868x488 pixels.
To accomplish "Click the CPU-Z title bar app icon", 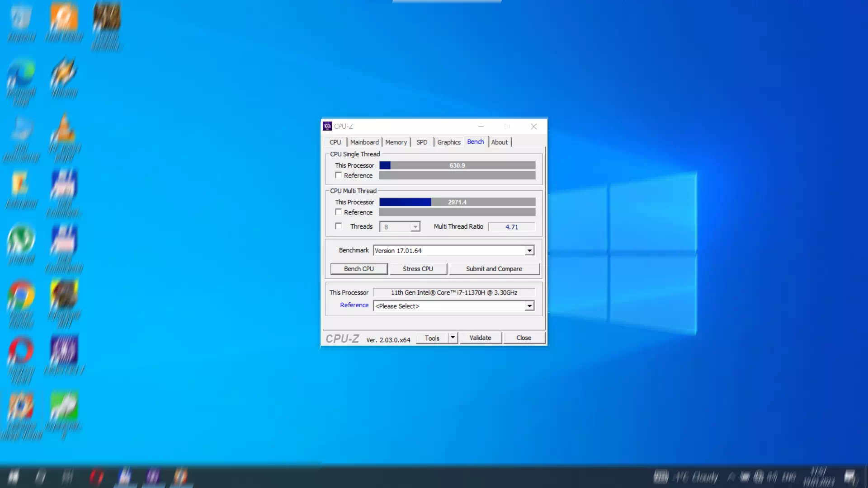I will pos(327,126).
